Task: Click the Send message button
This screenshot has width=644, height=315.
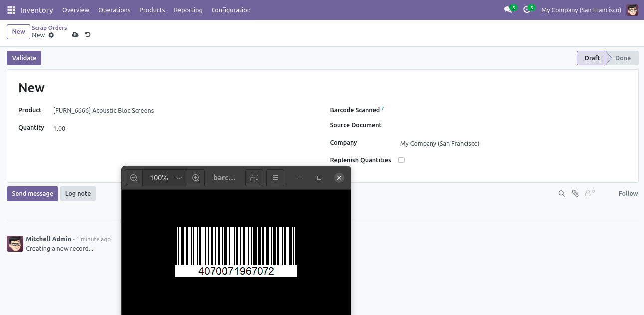Action: tap(32, 194)
